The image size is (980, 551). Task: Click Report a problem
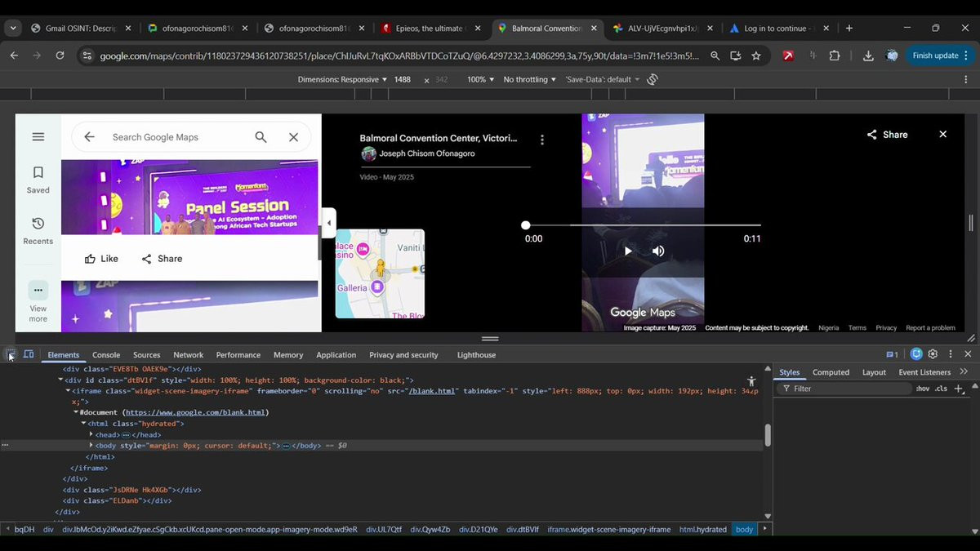930,327
